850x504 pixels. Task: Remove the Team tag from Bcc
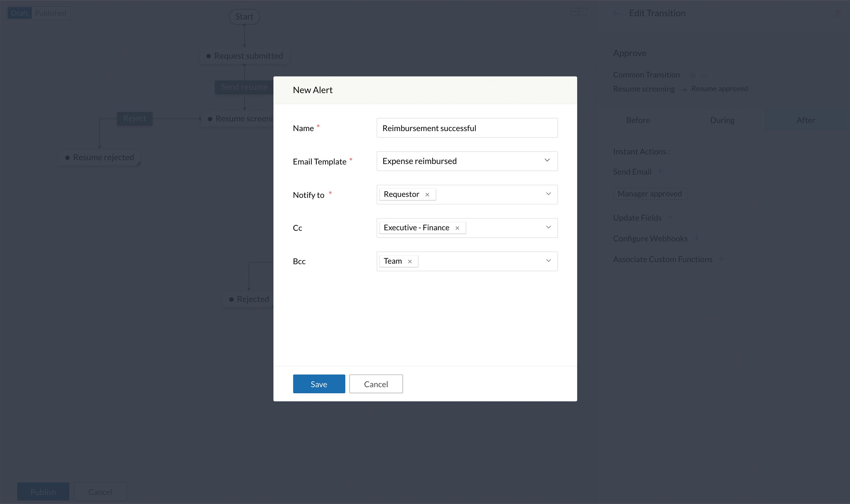(x=410, y=261)
